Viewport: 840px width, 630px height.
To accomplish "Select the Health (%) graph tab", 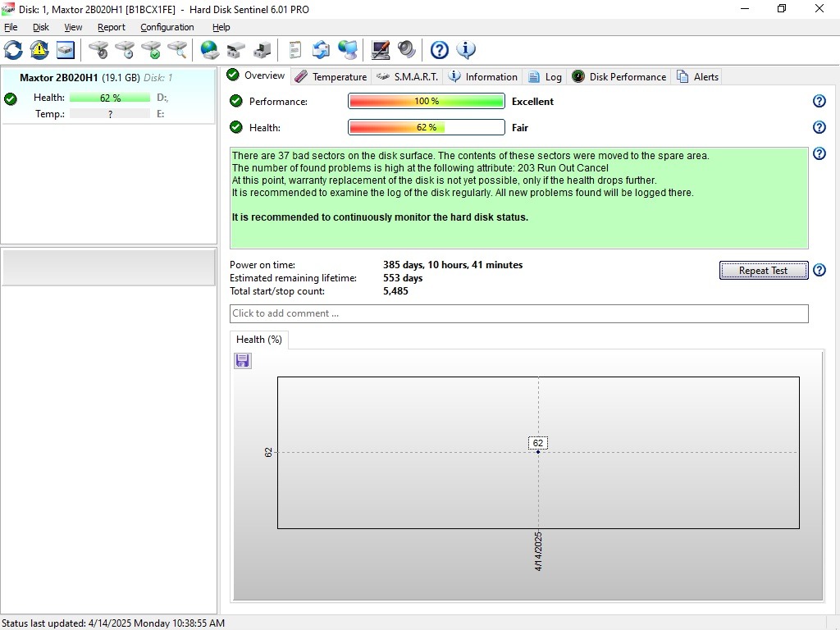I will coord(258,340).
